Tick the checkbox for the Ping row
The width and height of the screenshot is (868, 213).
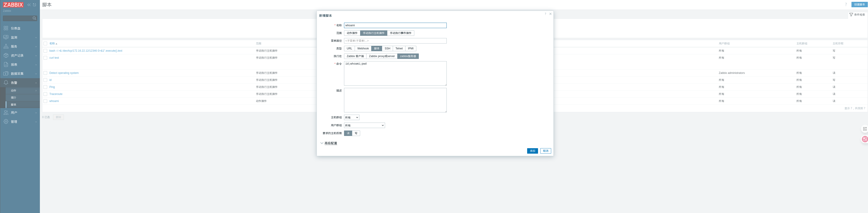pos(45,87)
